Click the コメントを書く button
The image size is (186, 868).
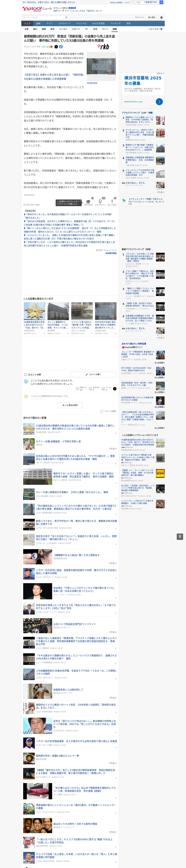click(93, 374)
